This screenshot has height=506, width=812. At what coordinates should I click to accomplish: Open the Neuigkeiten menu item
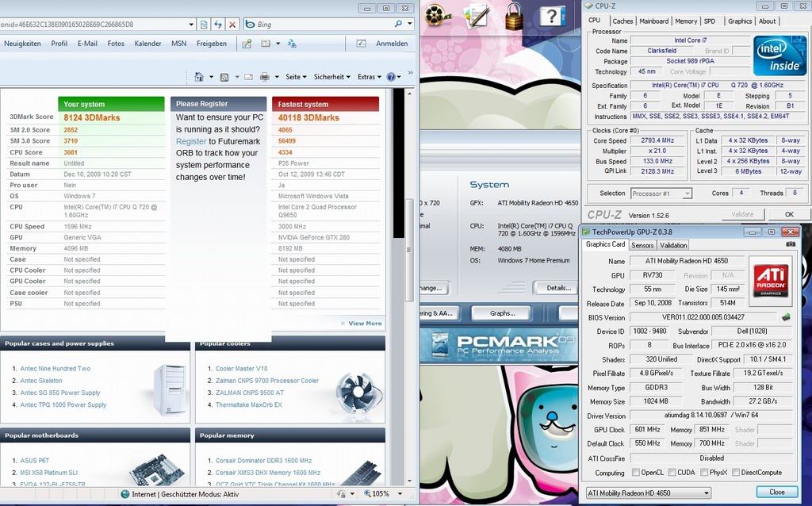click(x=22, y=44)
